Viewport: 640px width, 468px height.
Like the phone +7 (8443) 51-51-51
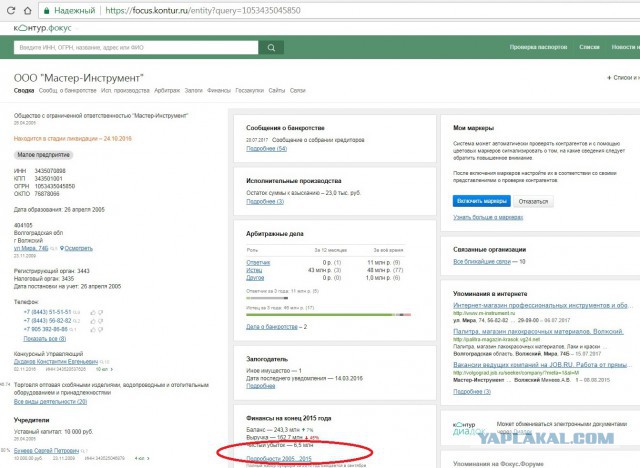93,313
